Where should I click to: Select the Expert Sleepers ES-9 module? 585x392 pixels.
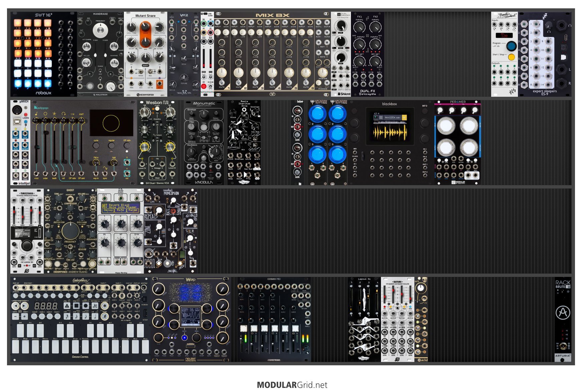545,54
